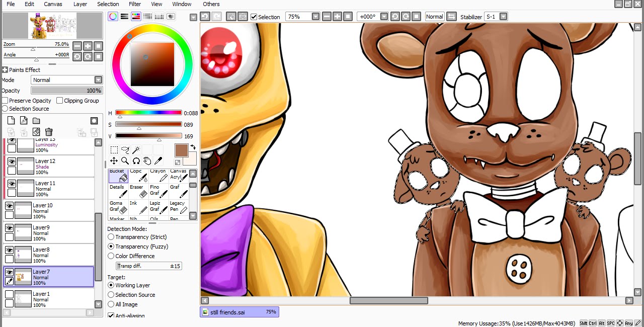Select the Zoom magnifier tool
The height and width of the screenshot is (327, 644).
pos(125,161)
